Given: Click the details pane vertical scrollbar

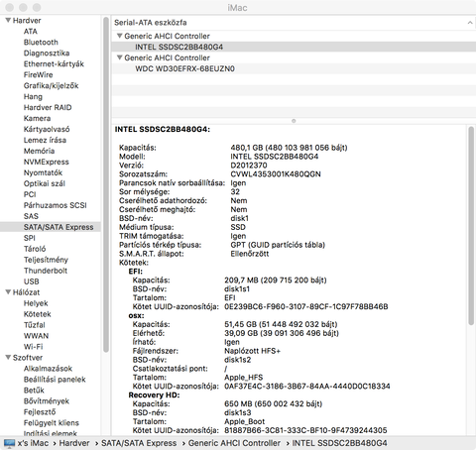Looking at the screenshot, I should (471, 227).
